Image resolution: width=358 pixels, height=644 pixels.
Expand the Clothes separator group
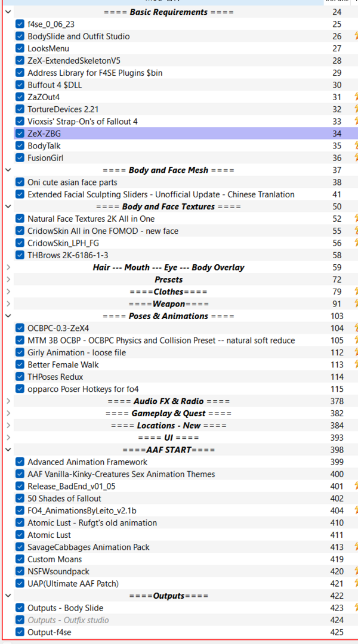click(x=8, y=292)
